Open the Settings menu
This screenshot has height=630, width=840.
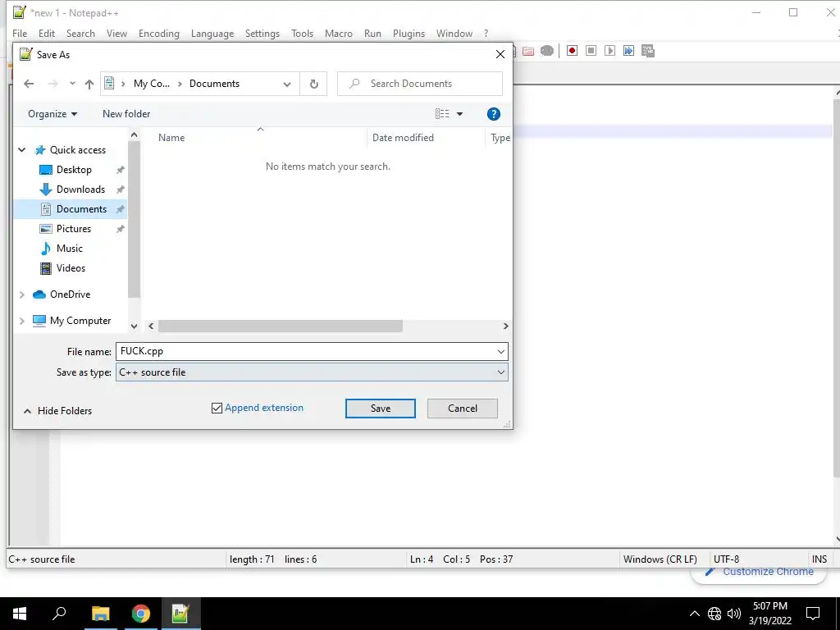pyautogui.click(x=262, y=33)
